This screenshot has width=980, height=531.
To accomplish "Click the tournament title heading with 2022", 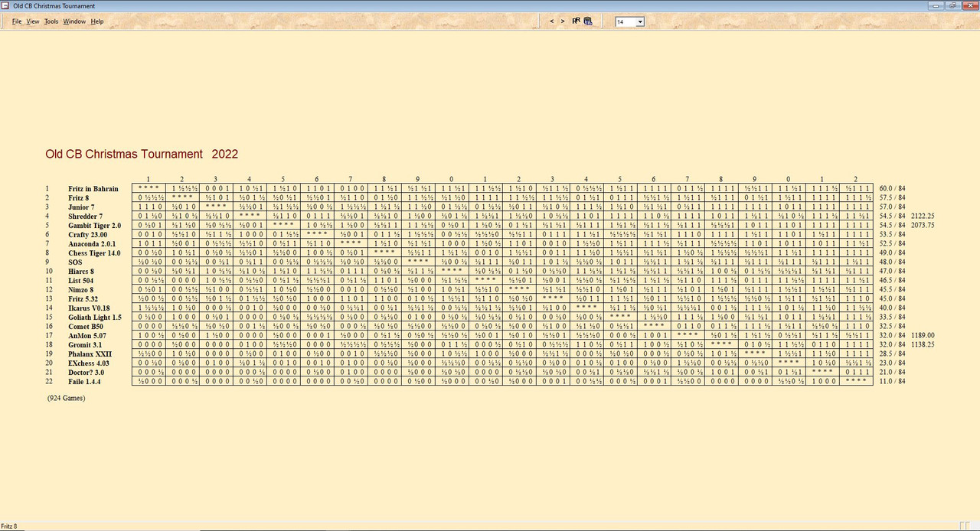I will click(142, 155).
